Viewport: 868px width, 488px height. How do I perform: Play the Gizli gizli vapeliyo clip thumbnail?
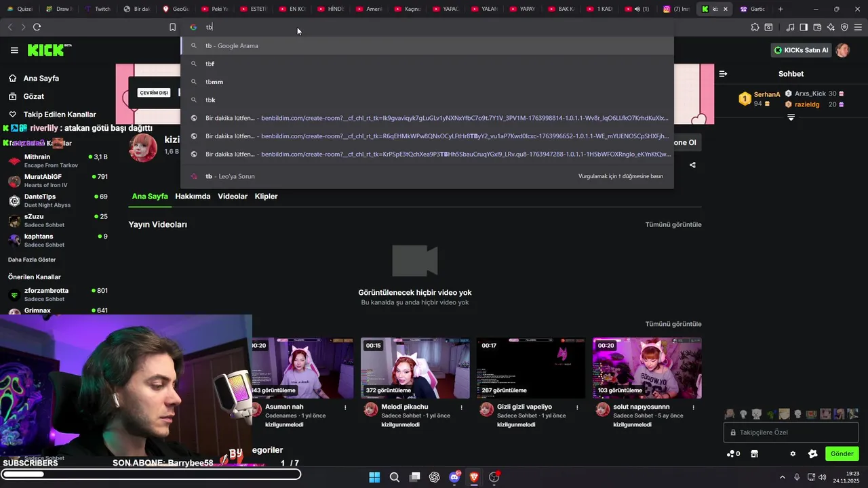[x=531, y=368]
